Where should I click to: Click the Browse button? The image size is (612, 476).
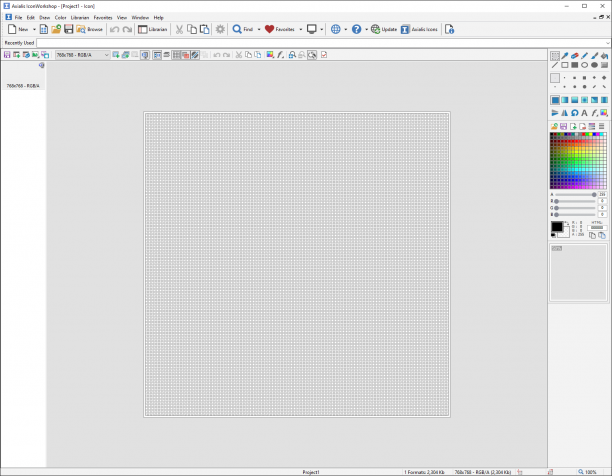click(89, 29)
